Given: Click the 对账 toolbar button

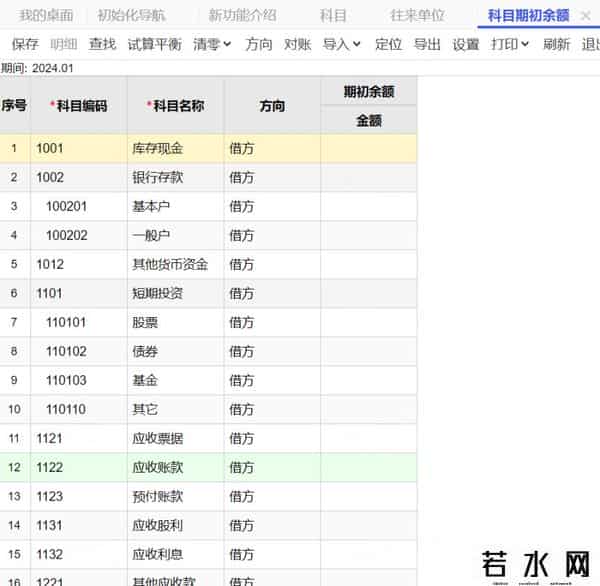Looking at the screenshot, I should coord(297,44).
